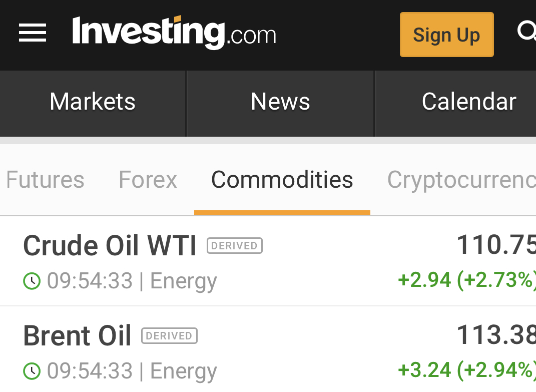Open the Brent Oil commodity link
Viewport: 536px width, 392px height.
[77, 336]
